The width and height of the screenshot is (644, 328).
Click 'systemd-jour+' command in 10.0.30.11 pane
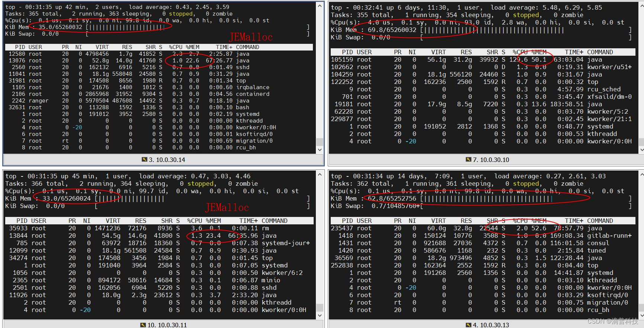point(286,243)
